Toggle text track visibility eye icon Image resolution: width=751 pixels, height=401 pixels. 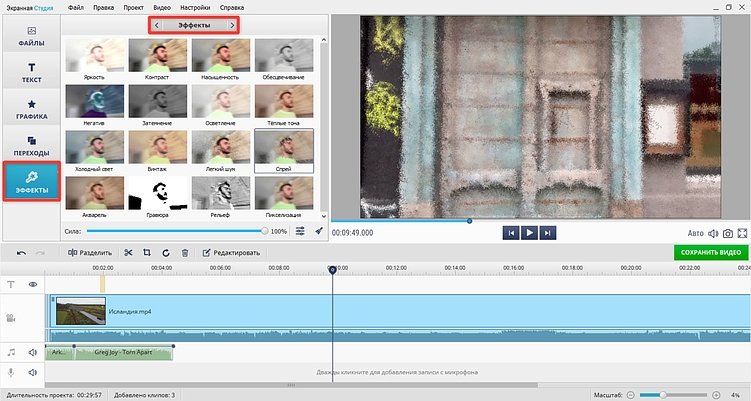click(33, 285)
